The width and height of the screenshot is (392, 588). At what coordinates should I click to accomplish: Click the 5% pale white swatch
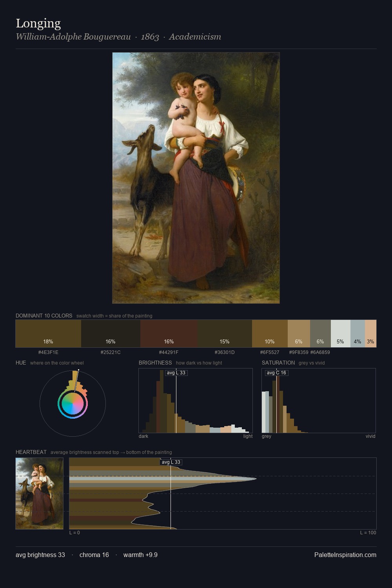(x=340, y=334)
